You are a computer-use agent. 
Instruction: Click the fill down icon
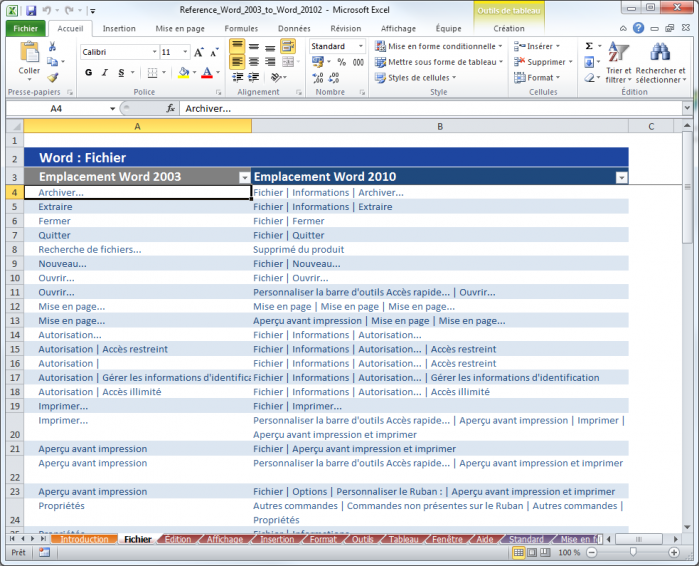(589, 62)
